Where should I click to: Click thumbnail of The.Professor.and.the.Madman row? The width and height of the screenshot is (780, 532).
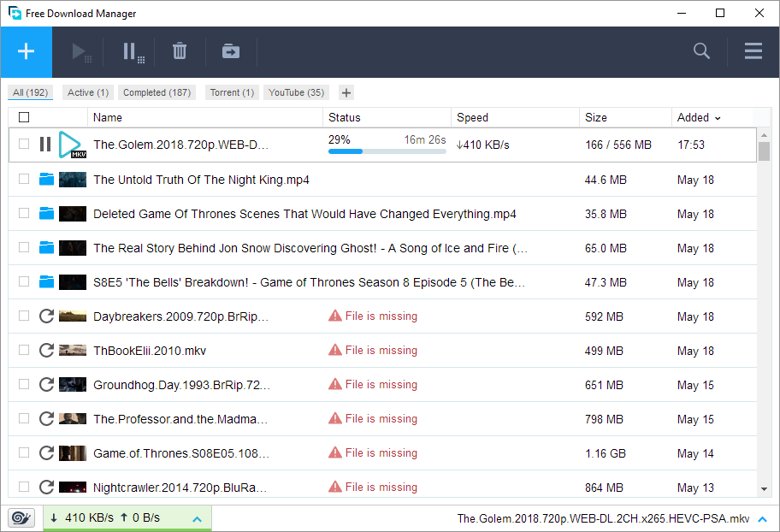pos(73,418)
